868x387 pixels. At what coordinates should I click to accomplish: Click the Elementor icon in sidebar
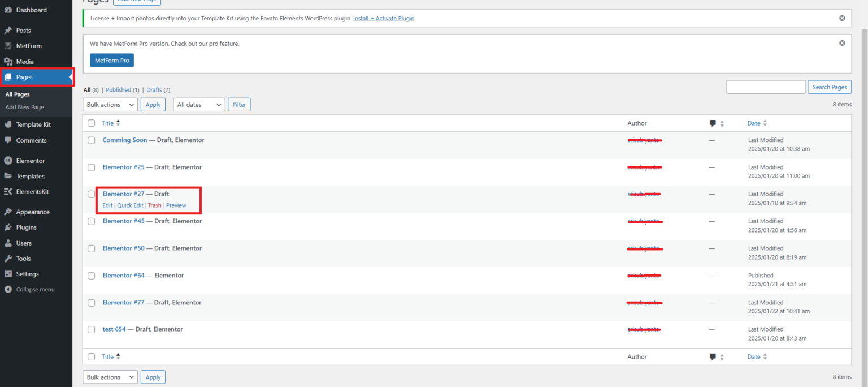coord(8,161)
